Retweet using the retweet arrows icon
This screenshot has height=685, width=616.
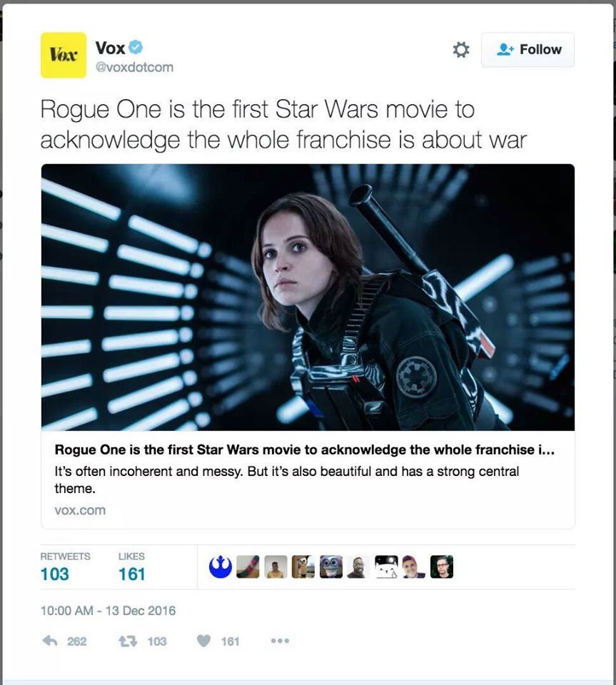click(x=128, y=641)
